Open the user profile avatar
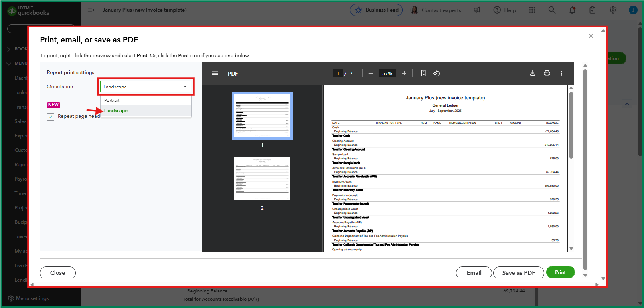This screenshot has height=308, width=644. (x=633, y=10)
